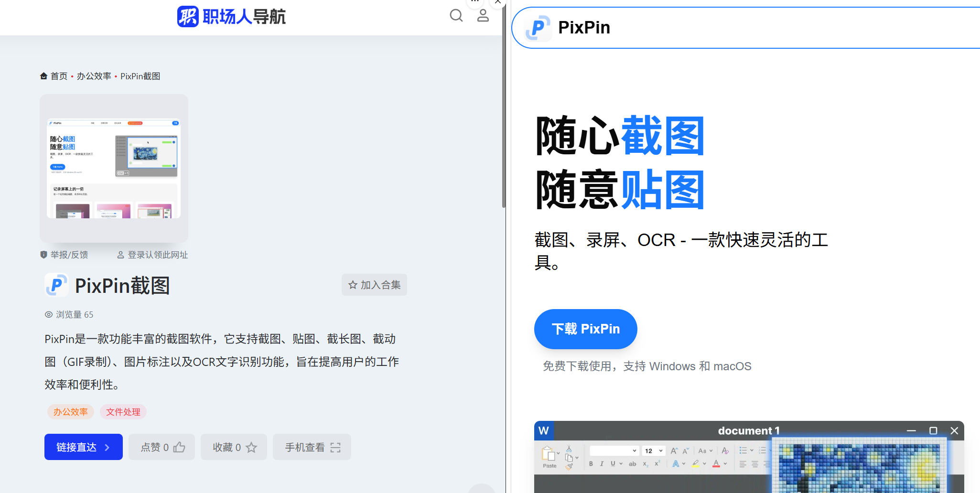Click the clear formatting icon
This screenshot has width=980, height=493.
725,450
